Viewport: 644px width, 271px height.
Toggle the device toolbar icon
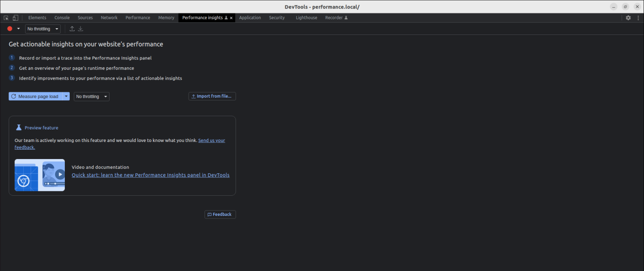[15, 18]
